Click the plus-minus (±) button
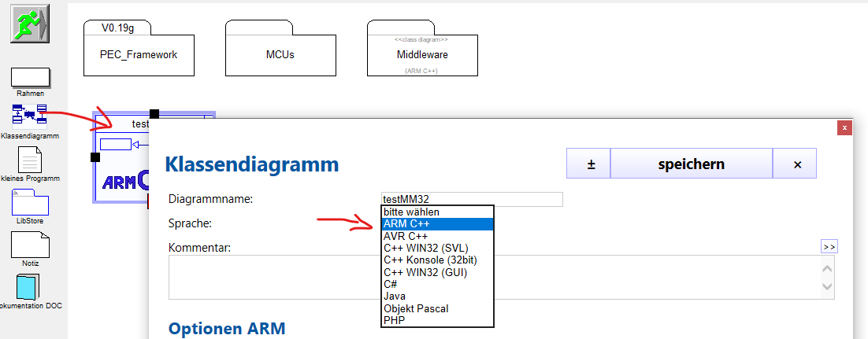The height and width of the screenshot is (339, 868). [588, 164]
